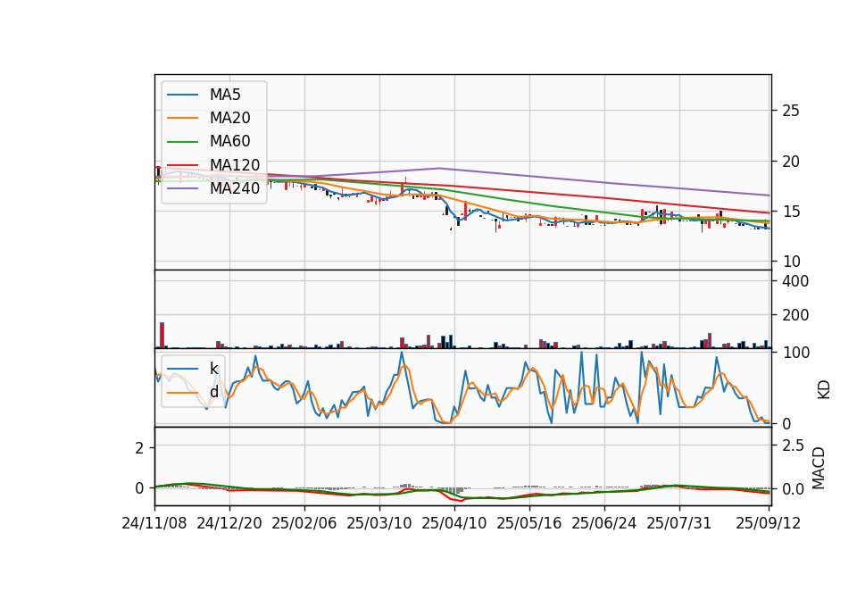Screen dimensions: 857x616
Task: Click the 25/07/31 date axis label
Action: tap(678, 523)
